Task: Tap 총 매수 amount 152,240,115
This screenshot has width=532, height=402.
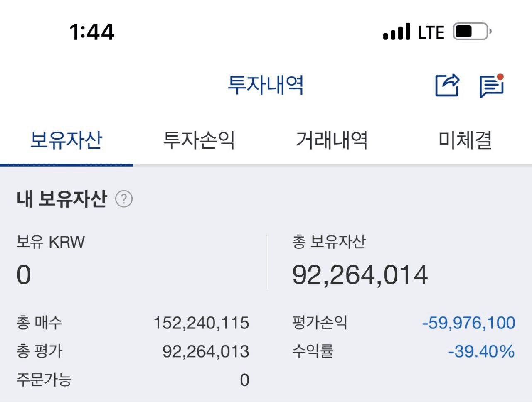Action: click(x=201, y=323)
